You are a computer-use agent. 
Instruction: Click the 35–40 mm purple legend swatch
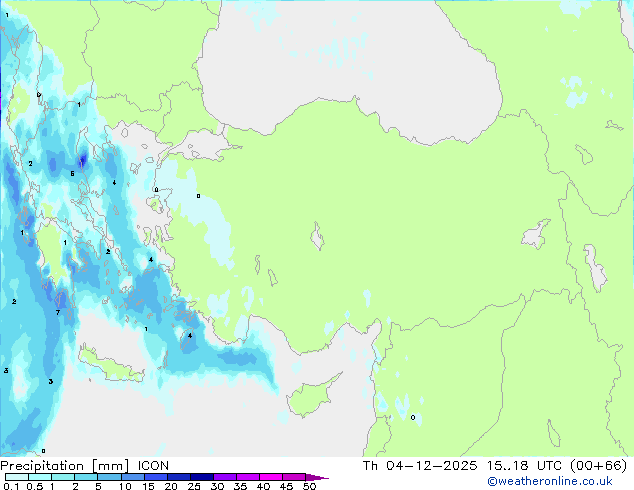pyautogui.click(x=248, y=477)
